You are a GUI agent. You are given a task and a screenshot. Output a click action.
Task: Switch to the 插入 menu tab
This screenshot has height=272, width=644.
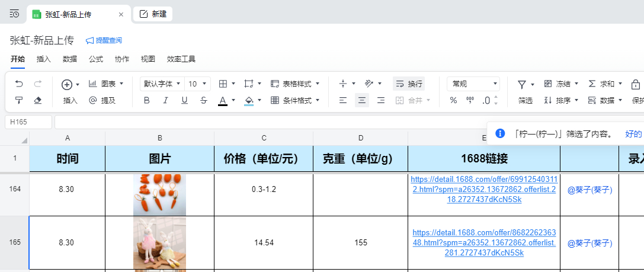(x=44, y=59)
